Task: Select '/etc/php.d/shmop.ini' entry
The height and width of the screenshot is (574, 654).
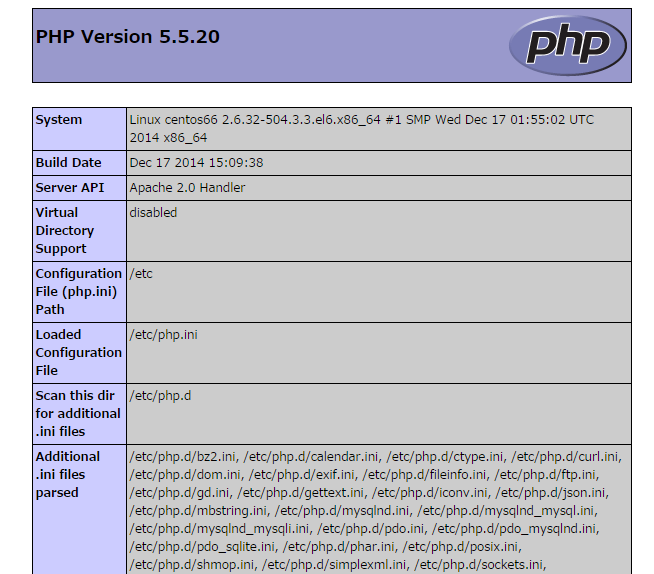Action: (x=191, y=564)
